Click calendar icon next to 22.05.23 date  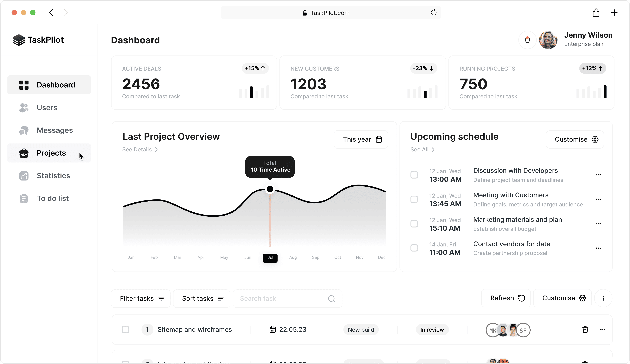click(272, 330)
